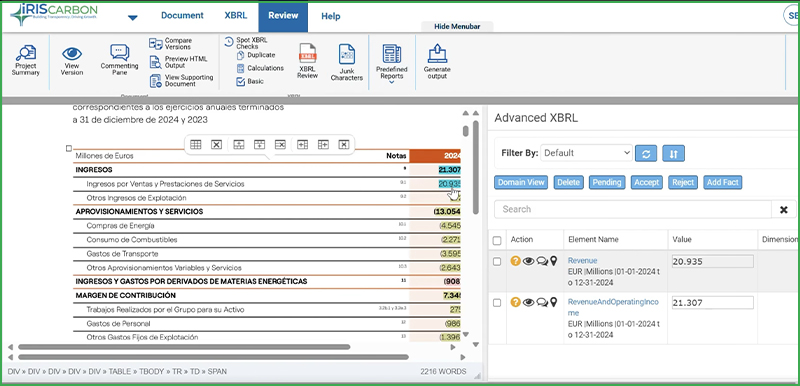Click delete column icon in table toolbar

344,145
